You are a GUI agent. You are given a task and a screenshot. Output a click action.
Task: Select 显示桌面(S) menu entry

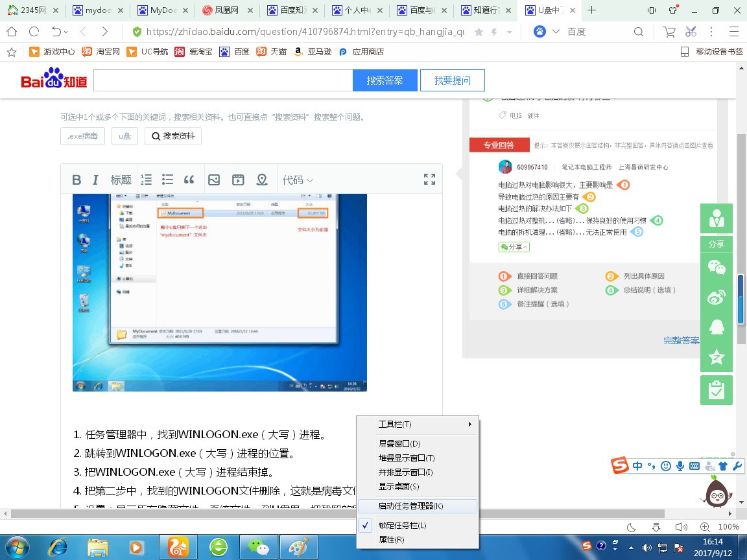[418, 486]
